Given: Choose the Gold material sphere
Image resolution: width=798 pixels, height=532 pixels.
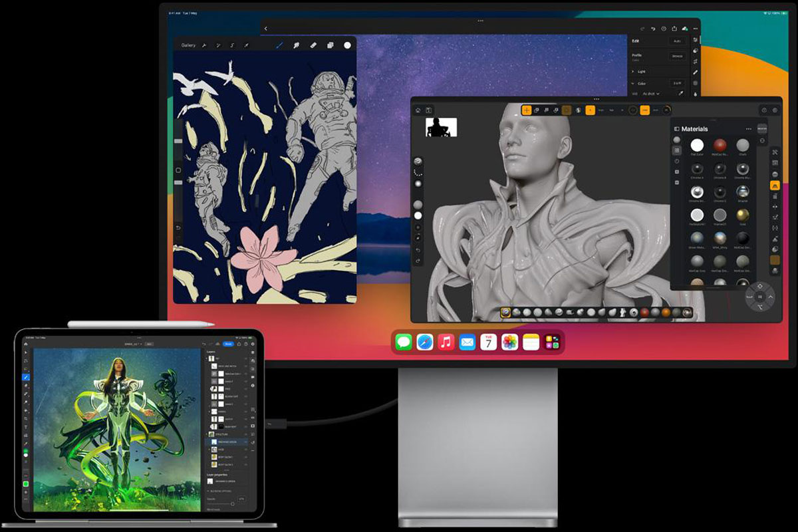Looking at the screenshot, I should coord(742,215).
